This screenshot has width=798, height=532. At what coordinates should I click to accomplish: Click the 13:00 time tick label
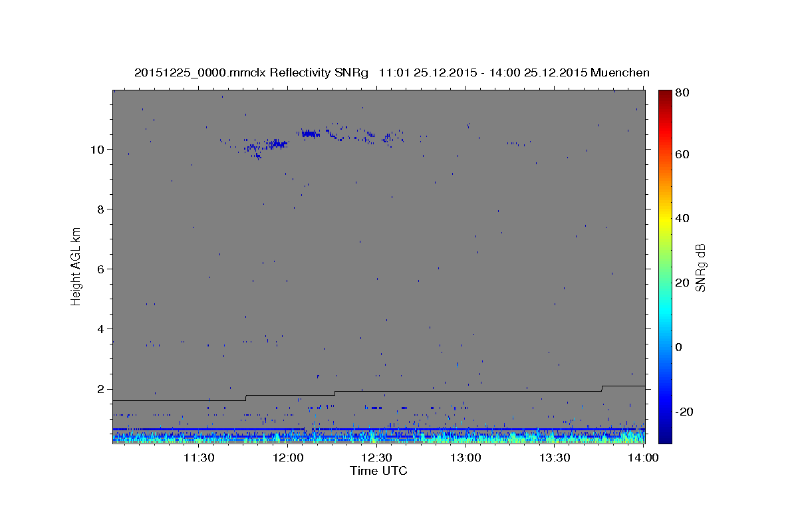[x=465, y=458]
